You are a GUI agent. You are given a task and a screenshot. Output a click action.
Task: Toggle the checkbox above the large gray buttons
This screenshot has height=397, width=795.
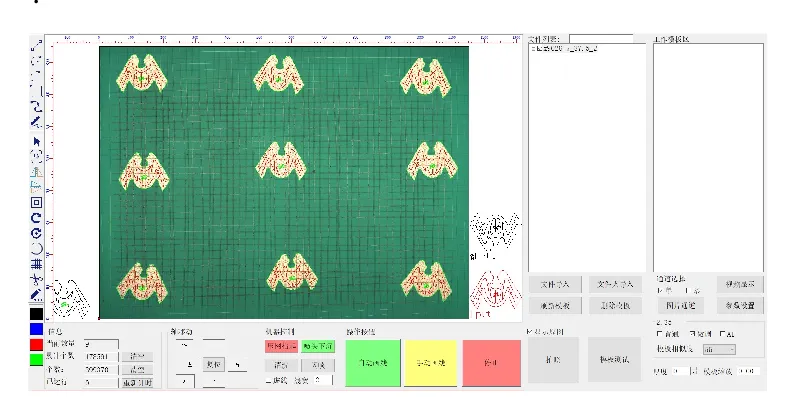tap(530, 332)
